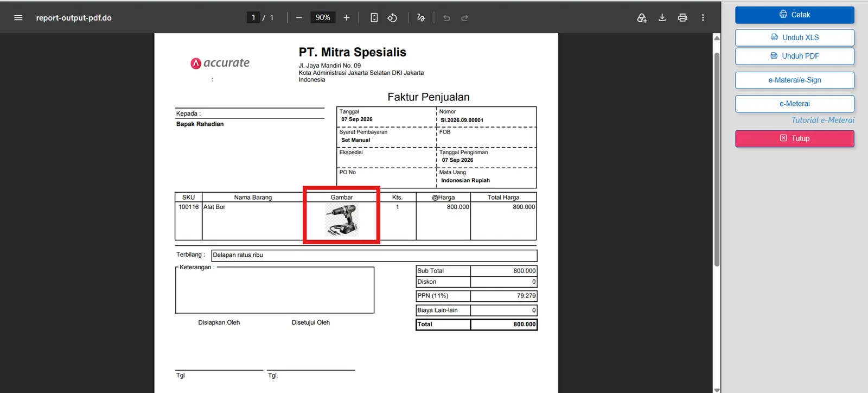Click the Jl. Jaya Mandiri No. 09 address
Viewport: 868px width, 393px height.
coord(330,66)
